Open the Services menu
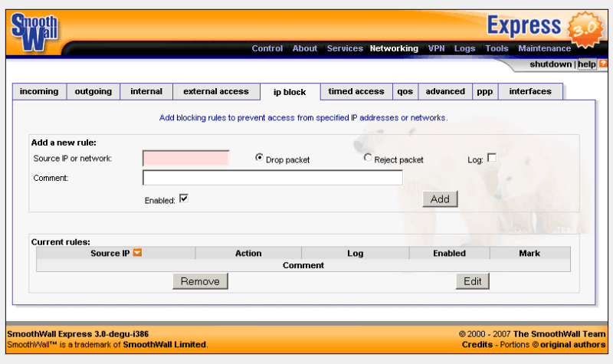The width and height of the screenshot is (613, 364). tap(345, 48)
